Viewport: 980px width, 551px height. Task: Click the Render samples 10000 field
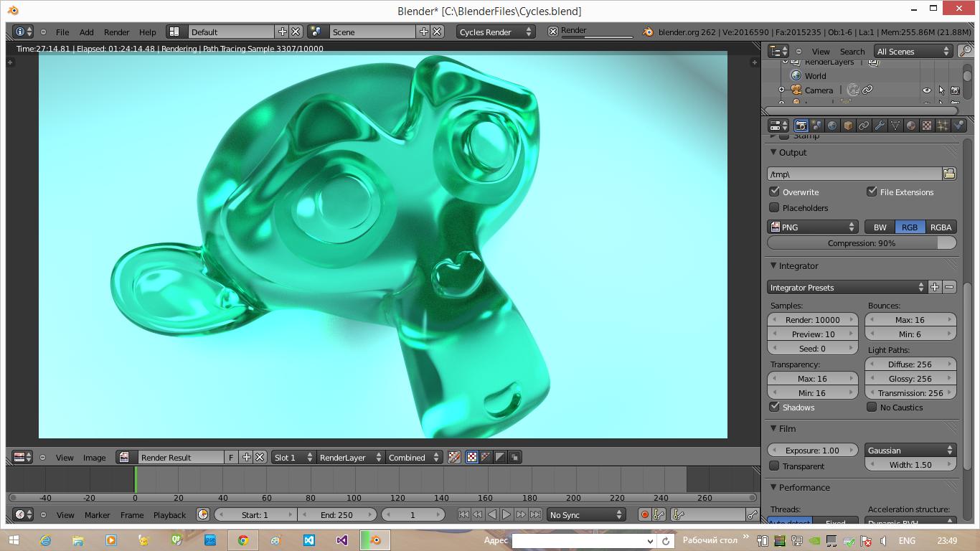tap(812, 319)
